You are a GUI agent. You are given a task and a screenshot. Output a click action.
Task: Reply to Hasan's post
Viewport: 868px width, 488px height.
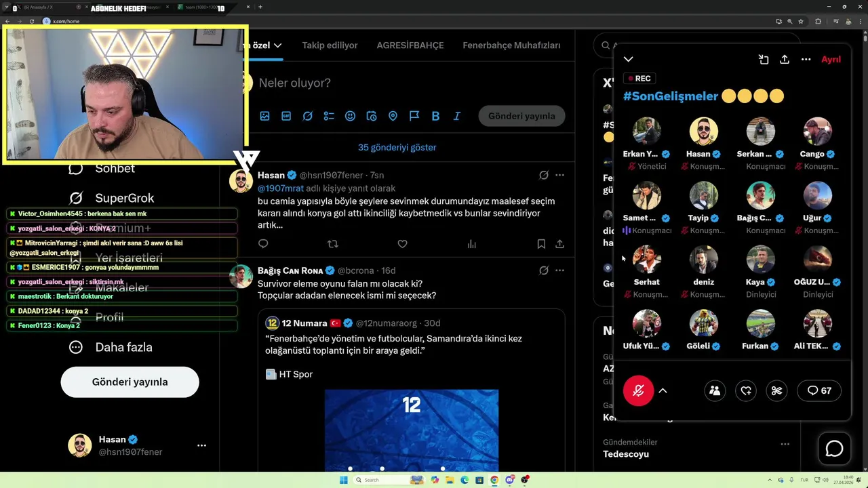(263, 244)
